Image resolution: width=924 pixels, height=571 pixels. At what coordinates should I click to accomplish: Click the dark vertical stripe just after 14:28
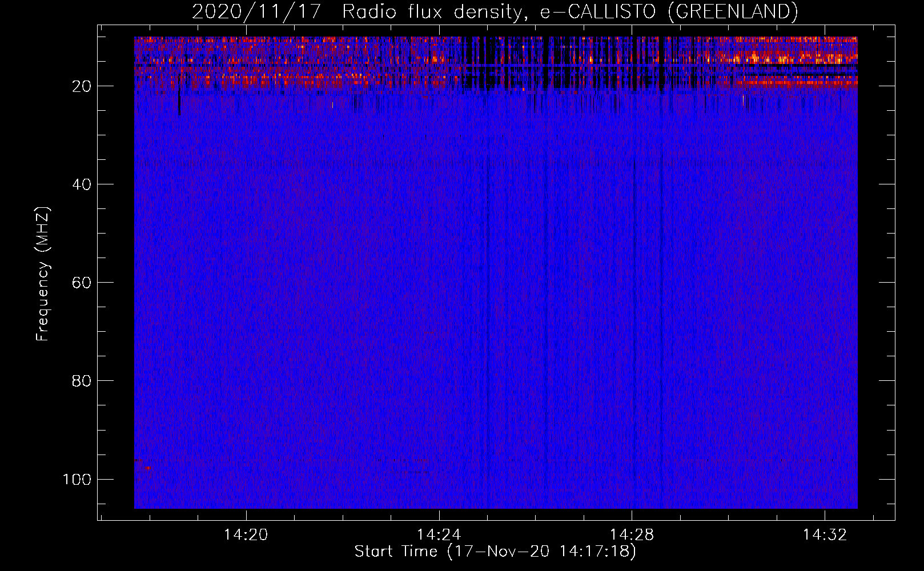pos(661,285)
